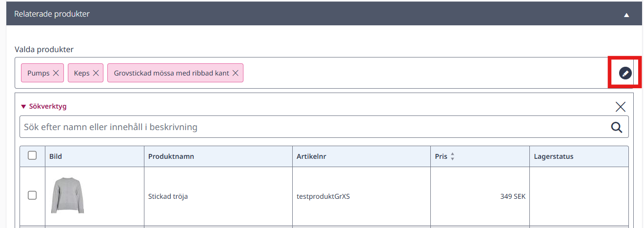
Task: Collapse the Relaterade produkter section arrow
Action: (x=626, y=15)
